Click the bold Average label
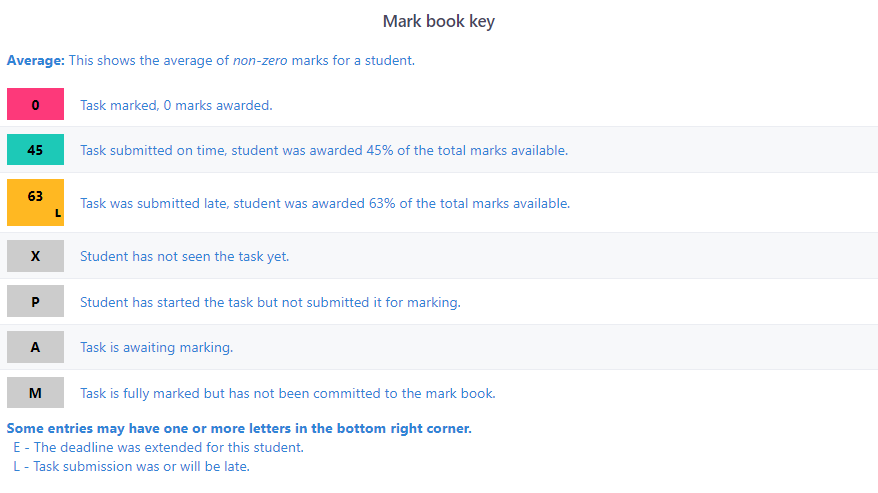Viewport: 878px width, 493px height. (36, 61)
